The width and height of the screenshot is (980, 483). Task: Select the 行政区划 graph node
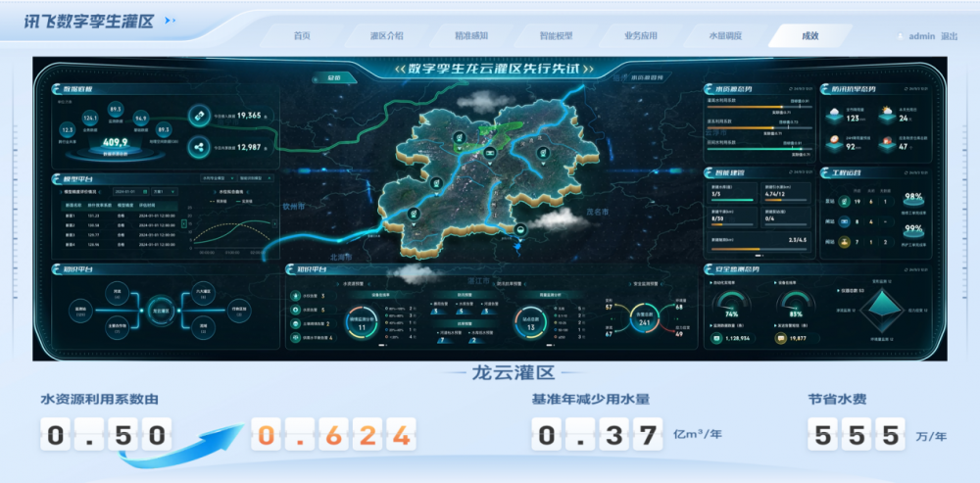[x=238, y=311]
